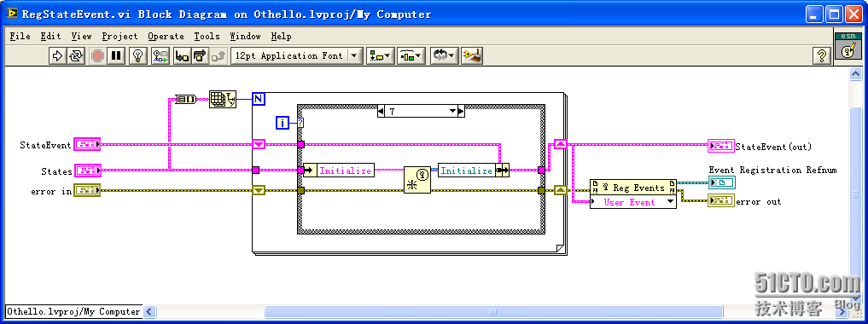868x324 pixels.
Task: Click the horizontal scrollbar left arrow
Action: coord(149,312)
